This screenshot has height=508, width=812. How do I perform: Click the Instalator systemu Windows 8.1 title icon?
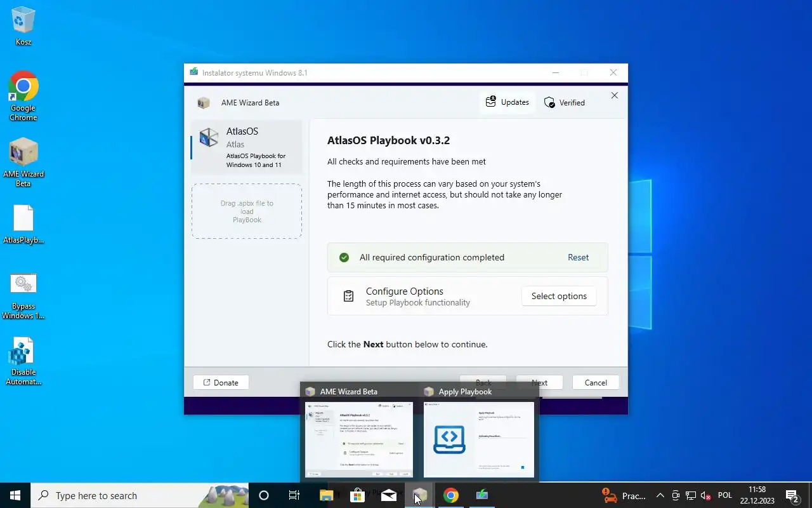pos(193,72)
